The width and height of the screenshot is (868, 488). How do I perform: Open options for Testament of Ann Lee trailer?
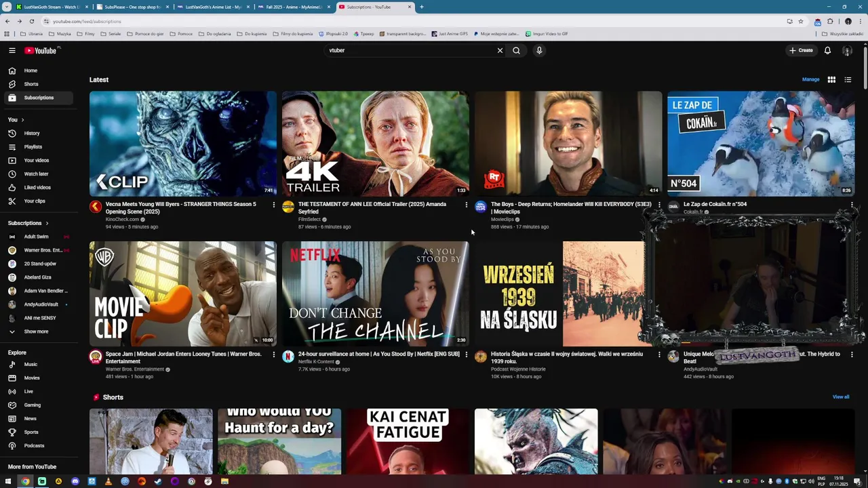pos(467,205)
